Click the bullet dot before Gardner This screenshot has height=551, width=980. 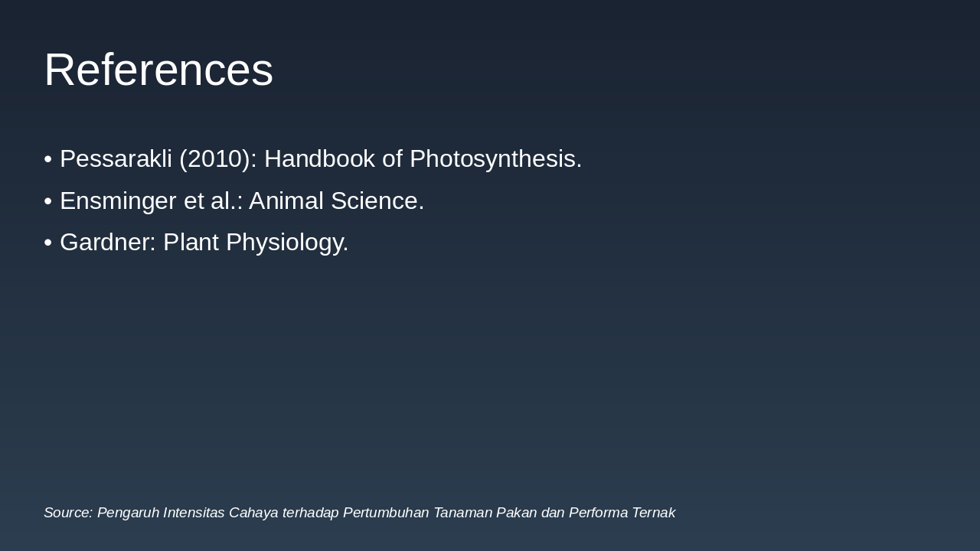(48, 243)
